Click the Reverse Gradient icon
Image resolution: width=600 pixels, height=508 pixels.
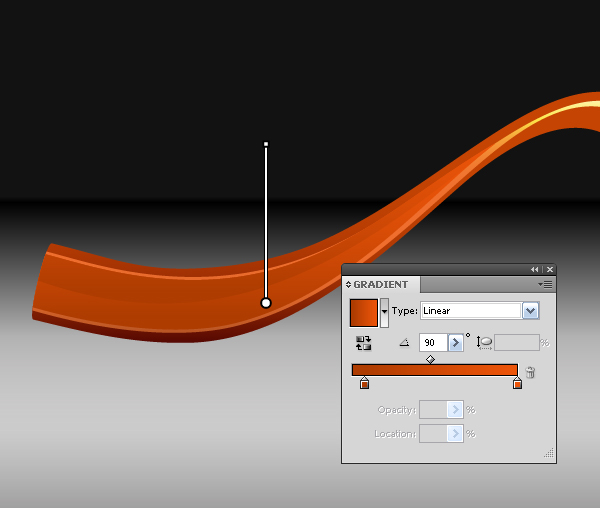tap(363, 343)
